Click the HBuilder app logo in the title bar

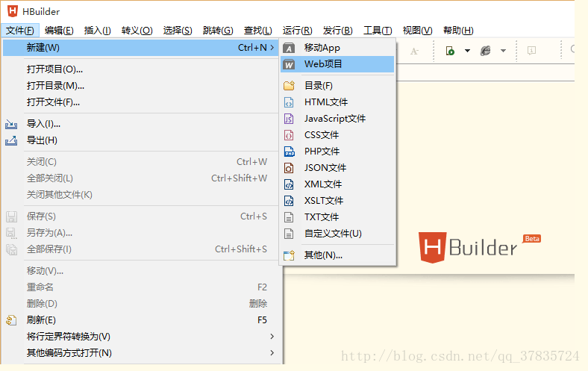(13, 11)
